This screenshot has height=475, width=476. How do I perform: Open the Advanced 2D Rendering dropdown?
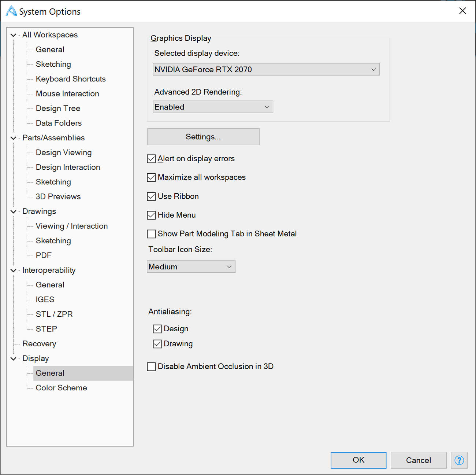(x=213, y=107)
